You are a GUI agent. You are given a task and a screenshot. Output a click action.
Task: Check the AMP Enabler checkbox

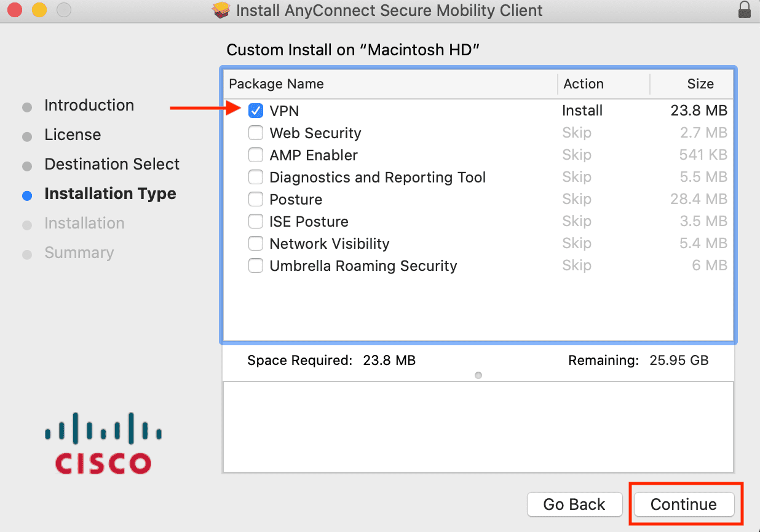click(x=256, y=155)
